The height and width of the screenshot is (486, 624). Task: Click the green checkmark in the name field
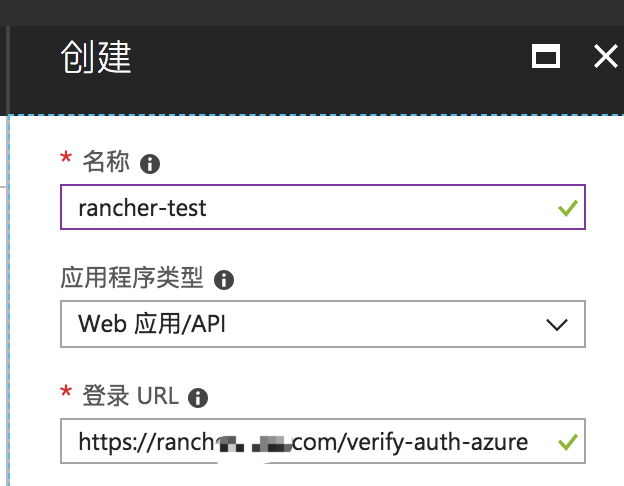pyautogui.click(x=568, y=208)
